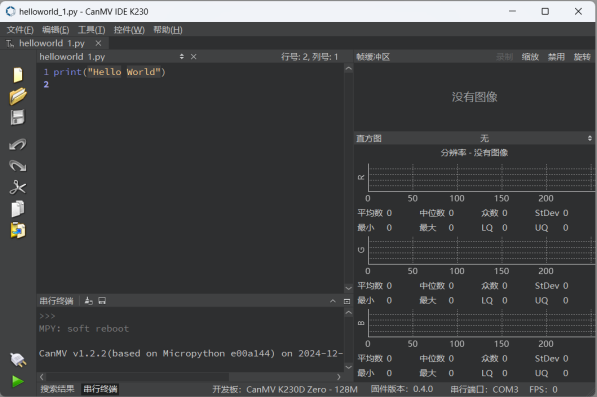Cut selection with the scissors icon

pos(18,187)
